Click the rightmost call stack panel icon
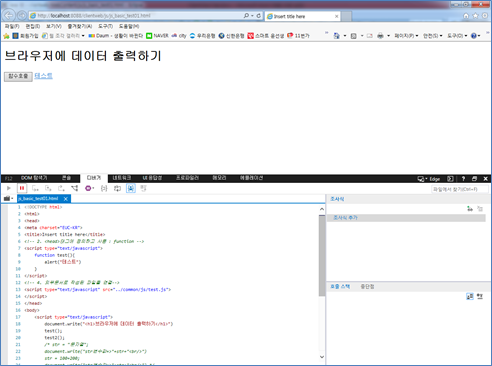This screenshot has height=366, width=492. click(x=480, y=296)
